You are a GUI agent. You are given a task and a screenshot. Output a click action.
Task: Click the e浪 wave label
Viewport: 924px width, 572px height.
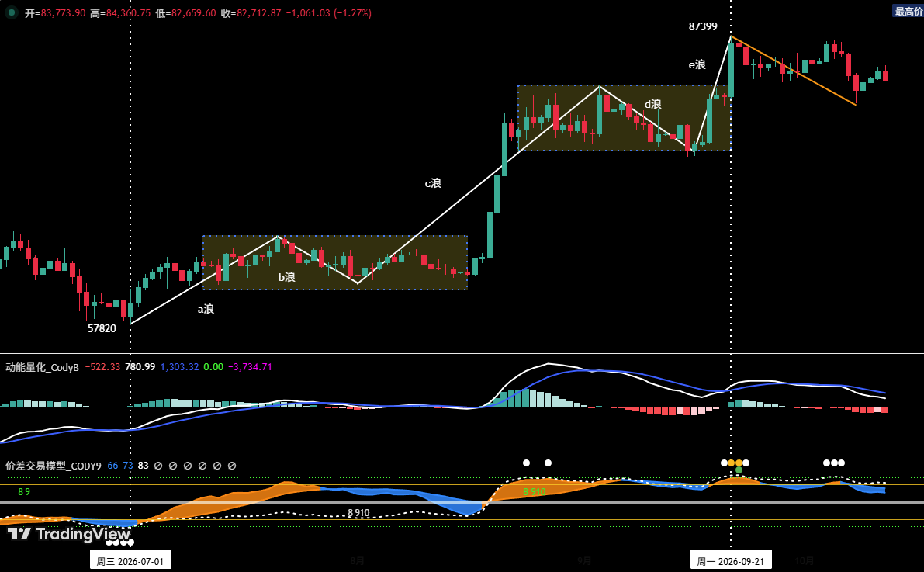[x=697, y=65]
